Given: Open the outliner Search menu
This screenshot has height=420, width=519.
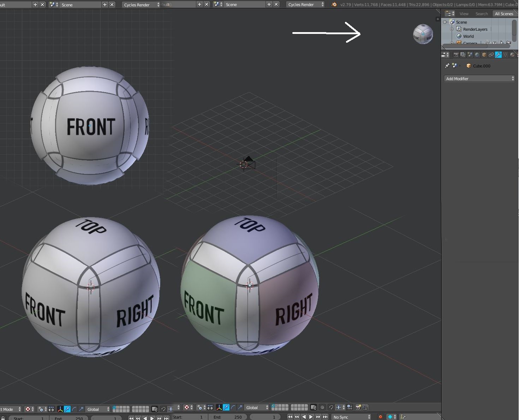Looking at the screenshot, I should click(482, 14).
